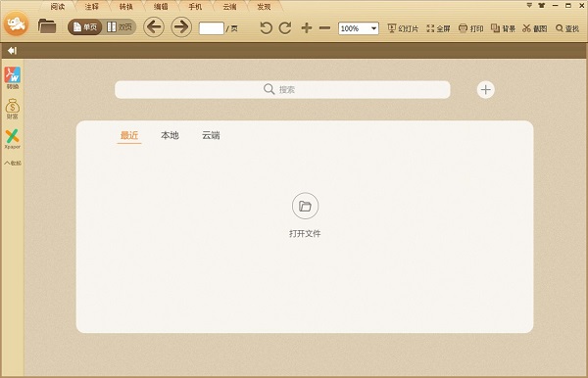This screenshot has height=378, width=588.
Task: Focus the page number input box
Action: (x=211, y=28)
